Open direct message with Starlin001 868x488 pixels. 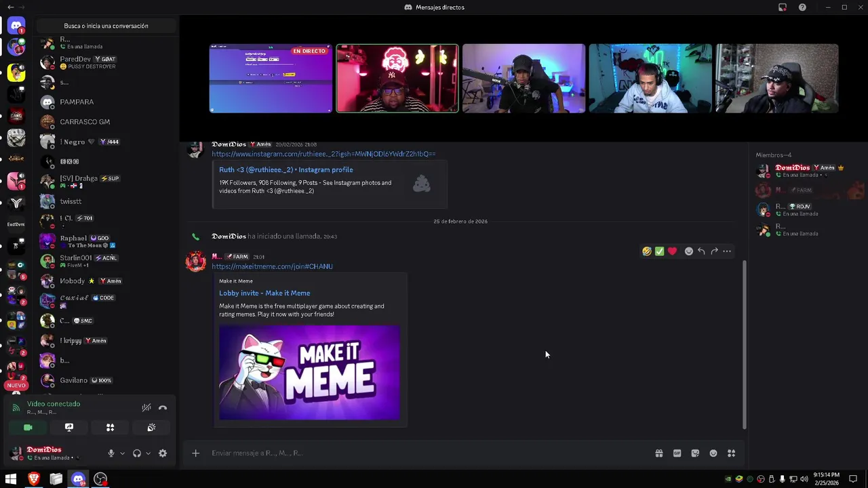[x=105, y=261]
